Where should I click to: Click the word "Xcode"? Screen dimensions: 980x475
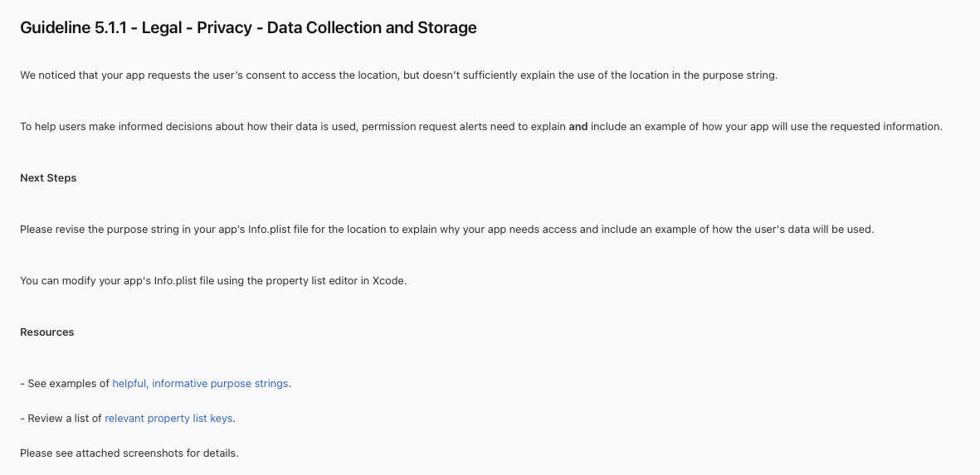click(x=388, y=281)
